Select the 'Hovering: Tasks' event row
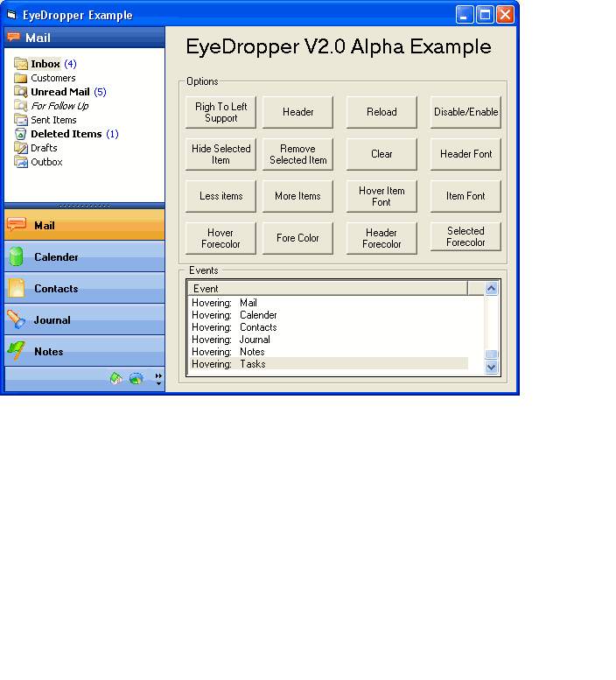 [329, 364]
